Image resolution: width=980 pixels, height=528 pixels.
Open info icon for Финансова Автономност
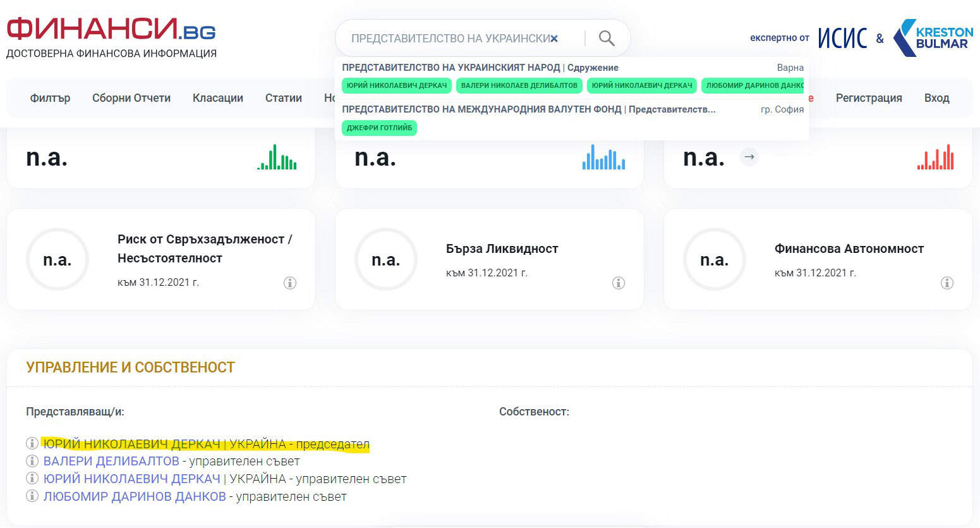tap(947, 283)
